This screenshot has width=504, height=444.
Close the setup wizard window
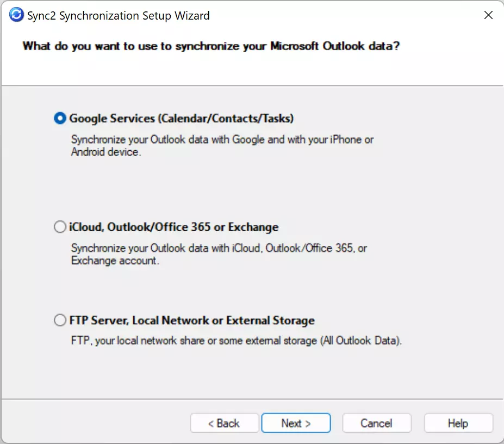click(x=488, y=15)
